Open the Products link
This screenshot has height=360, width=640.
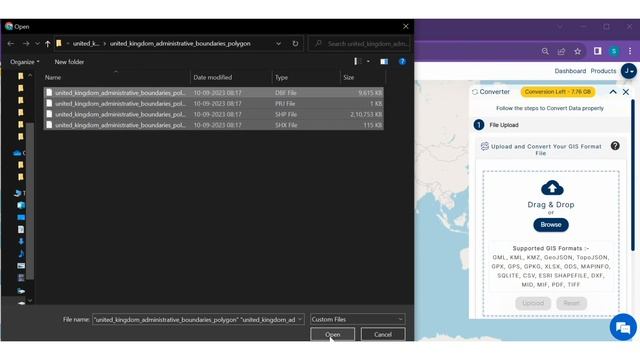(603, 71)
